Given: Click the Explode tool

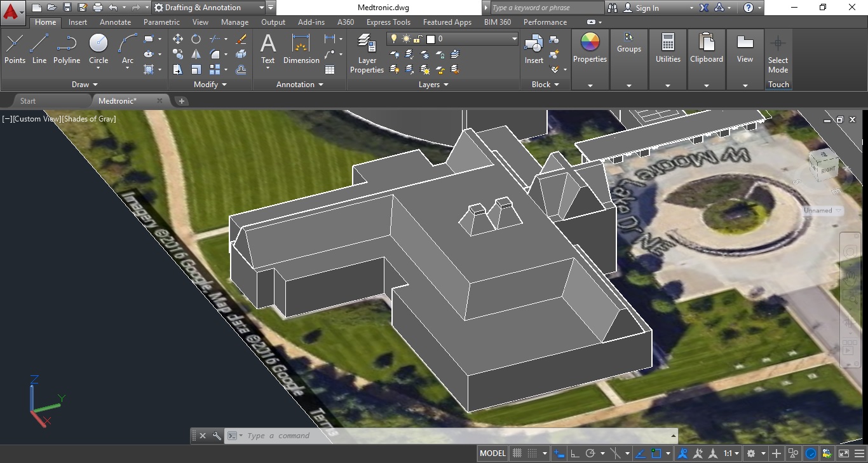Looking at the screenshot, I should (241, 54).
